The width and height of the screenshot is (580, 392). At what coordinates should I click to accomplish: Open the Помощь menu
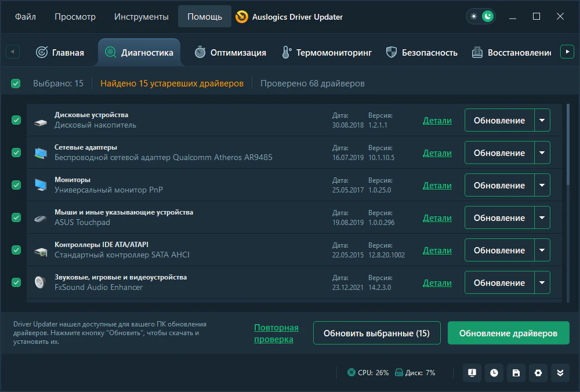pyautogui.click(x=205, y=17)
